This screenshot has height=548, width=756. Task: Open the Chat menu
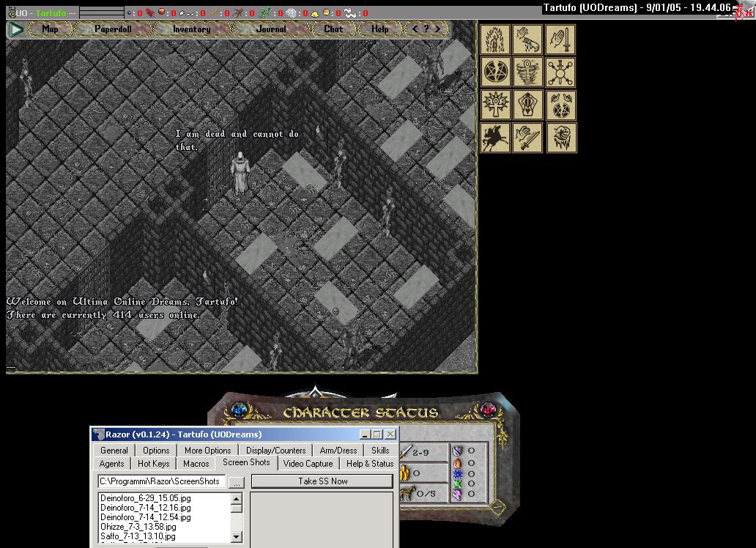click(x=333, y=29)
